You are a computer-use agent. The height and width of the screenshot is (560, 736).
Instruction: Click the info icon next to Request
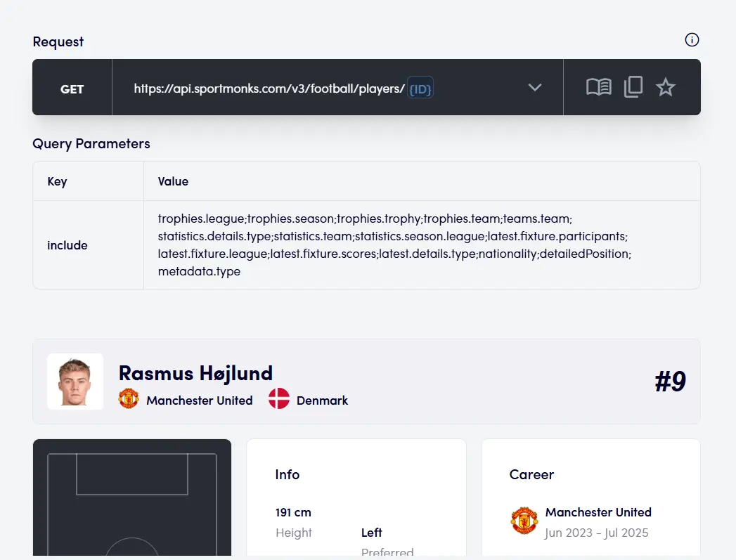point(692,40)
